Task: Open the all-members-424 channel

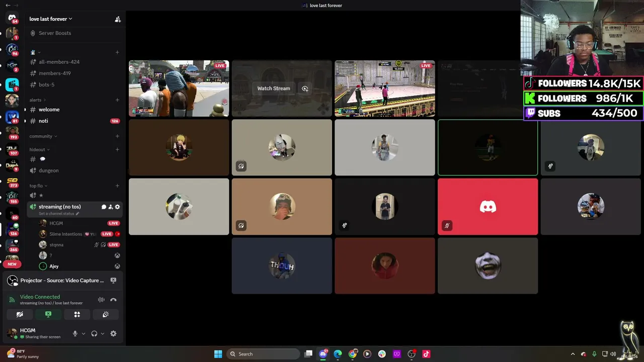Action: point(74,62)
